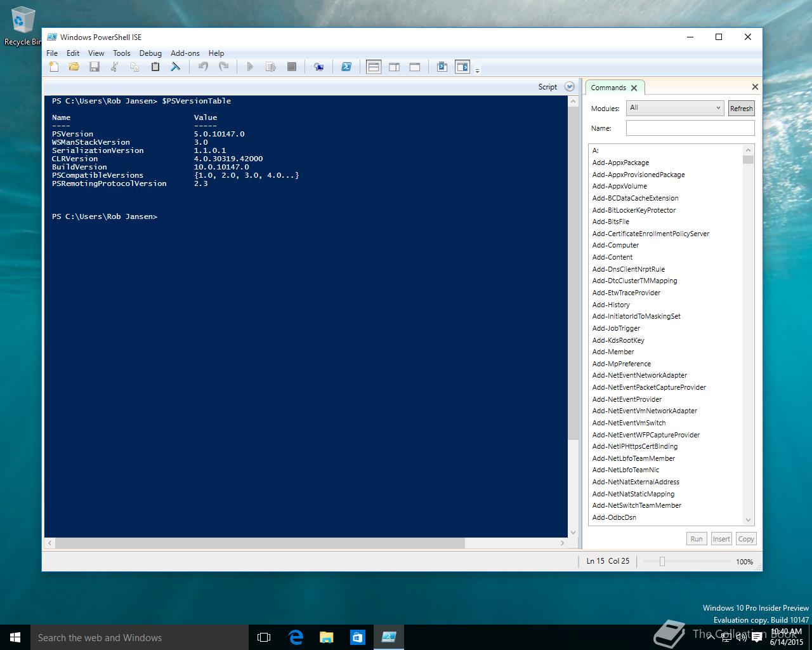
Task: Open the File menu
Action: (52, 53)
